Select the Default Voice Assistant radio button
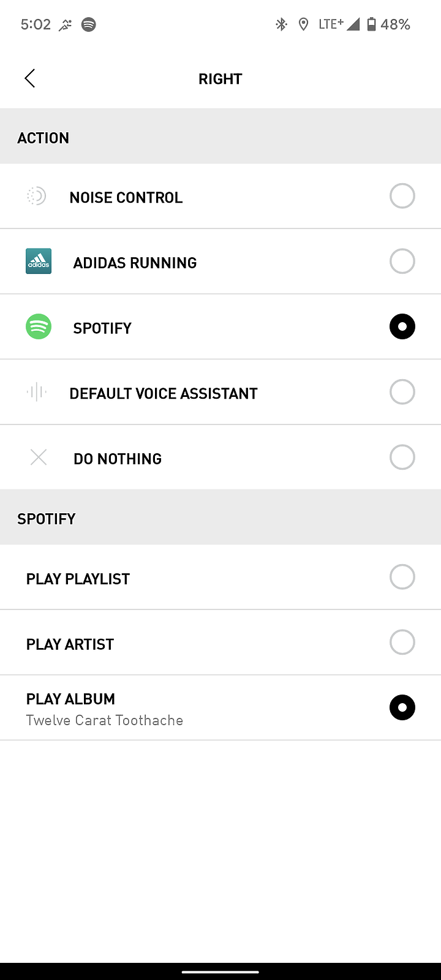This screenshot has height=980, width=441. coord(402,392)
